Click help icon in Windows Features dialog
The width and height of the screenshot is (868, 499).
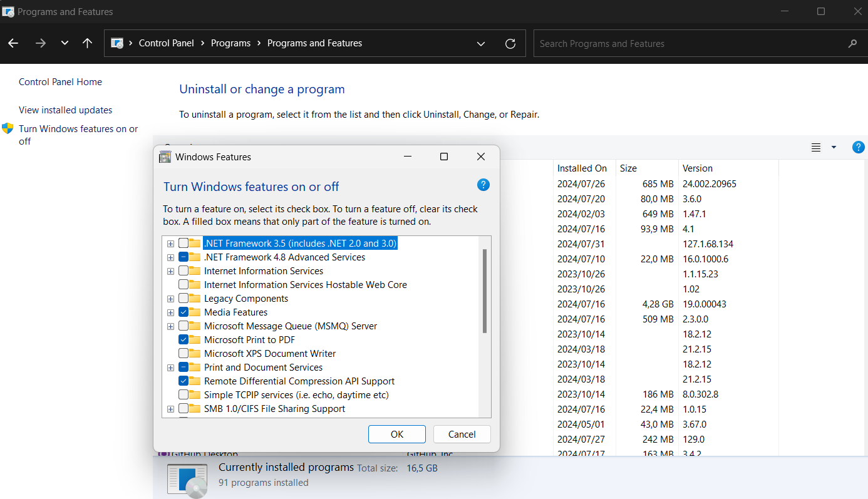483,185
